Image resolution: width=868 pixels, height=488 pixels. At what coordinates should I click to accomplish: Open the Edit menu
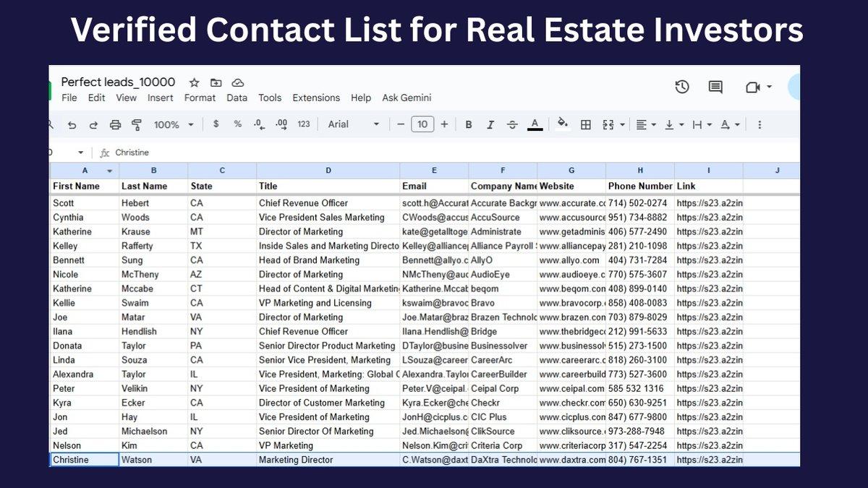[96, 98]
